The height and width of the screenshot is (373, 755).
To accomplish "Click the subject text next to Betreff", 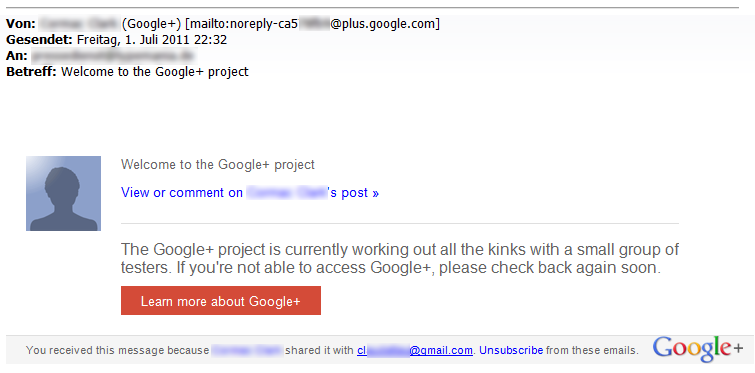I will pos(155,72).
